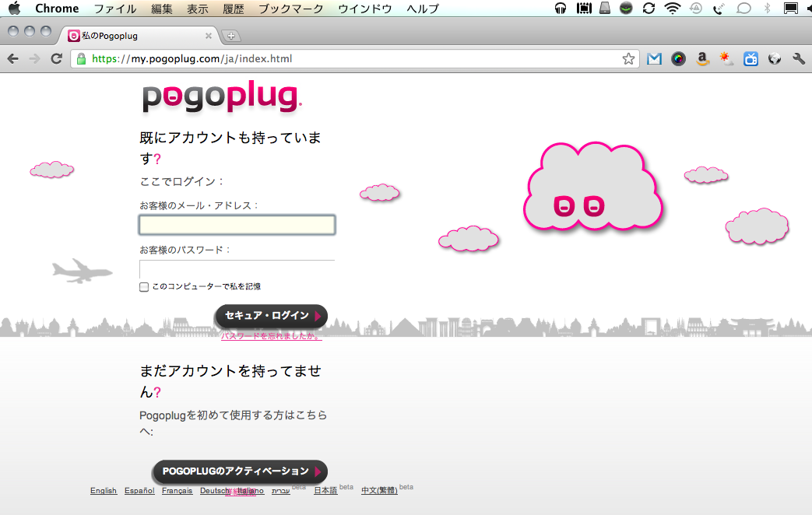Open the 履歴 menu
The width and height of the screenshot is (812, 515).
[233, 9]
